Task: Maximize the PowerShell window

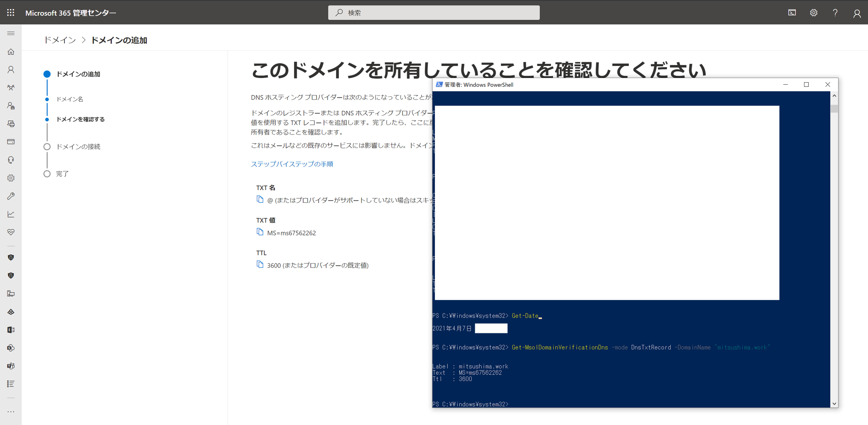Action: point(807,84)
